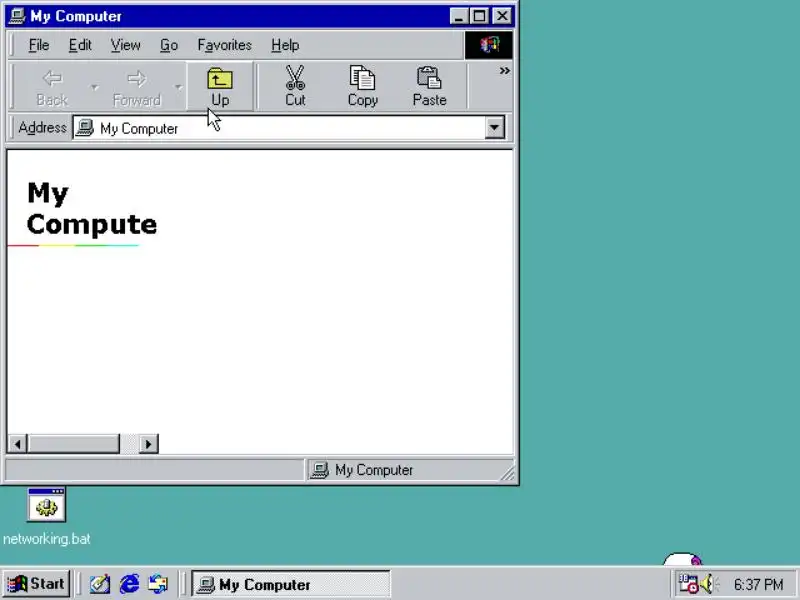
Task: Click the computer icon in the Address bar
Action: [x=85, y=128]
